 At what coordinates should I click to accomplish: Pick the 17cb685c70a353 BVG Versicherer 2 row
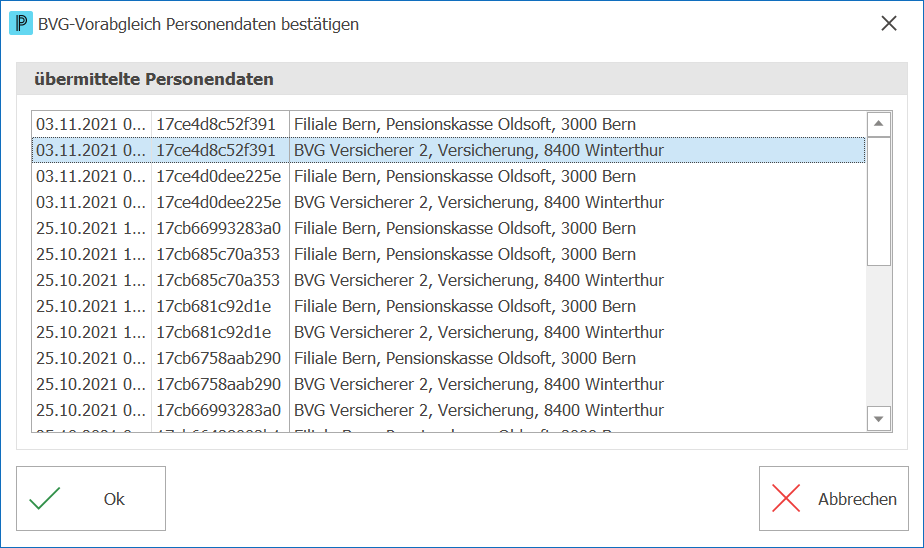pos(448,280)
